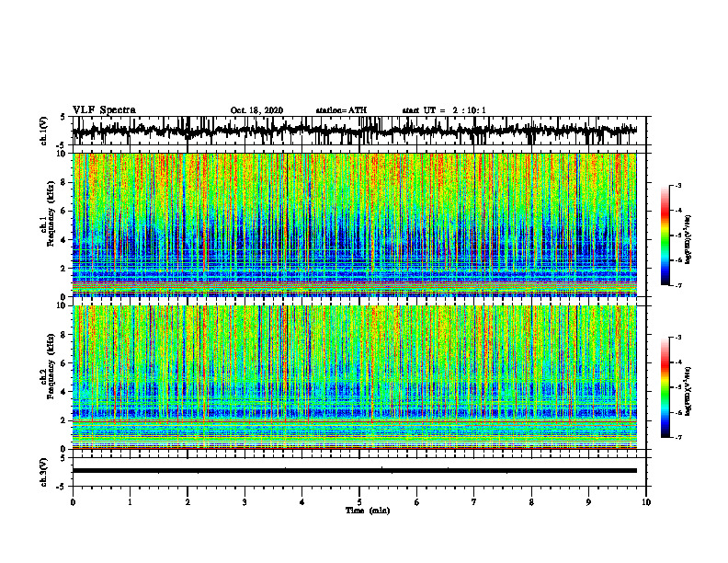
Task: Click the "7" tick on the time axis
Action: pyautogui.click(x=474, y=502)
